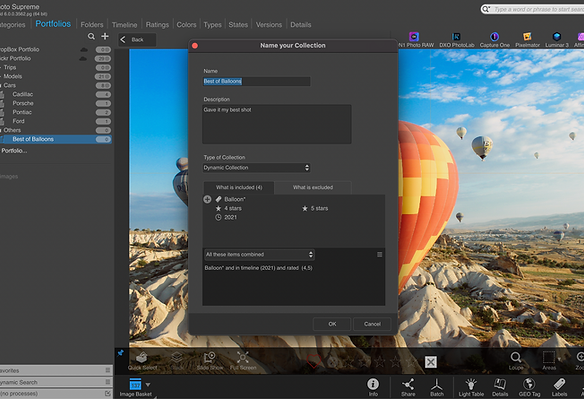Image resolution: width=584 pixels, height=399 pixels.
Task: Expand the Image Basket dropdown arrow
Action: (x=148, y=384)
